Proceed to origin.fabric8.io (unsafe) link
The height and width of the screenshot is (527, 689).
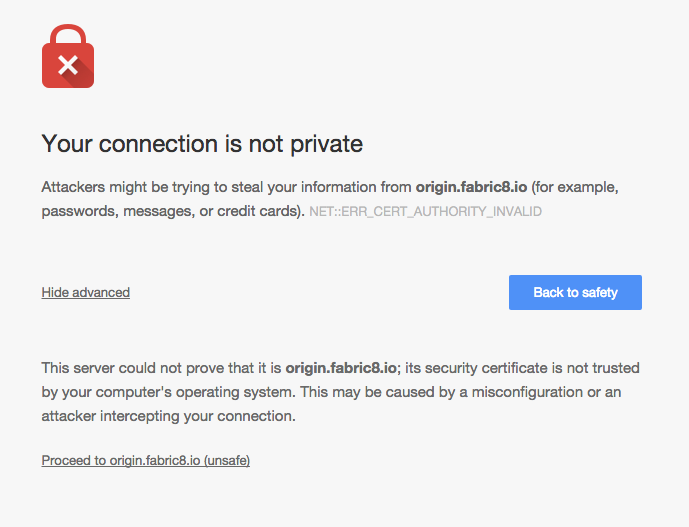[145, 461]
